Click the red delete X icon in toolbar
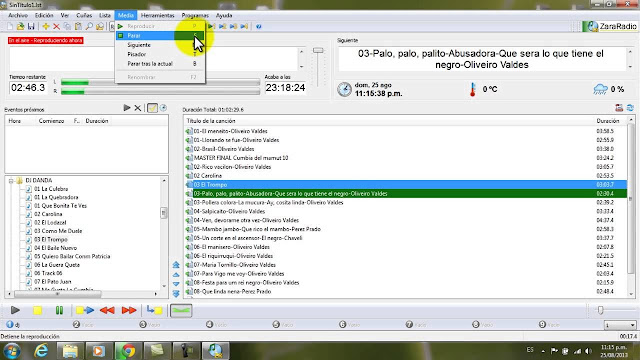The height and width of the screenshot is (360, 640). click(x=56, y=27)
